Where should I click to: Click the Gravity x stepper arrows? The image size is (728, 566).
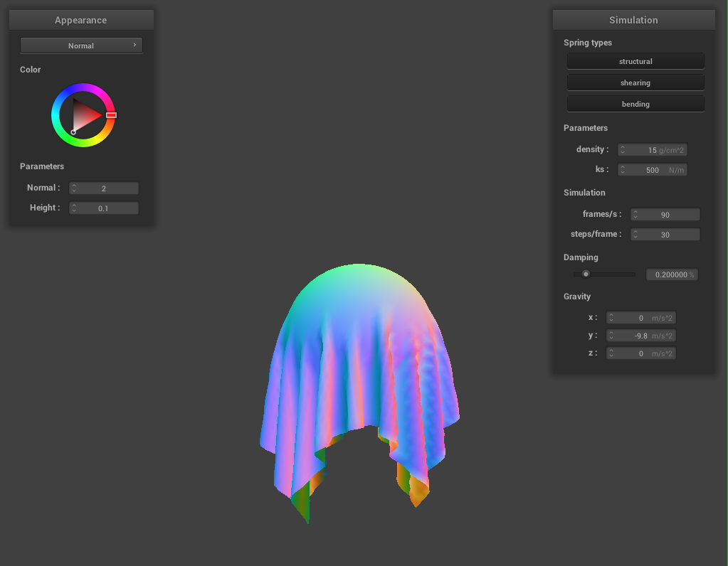point(611,318)
